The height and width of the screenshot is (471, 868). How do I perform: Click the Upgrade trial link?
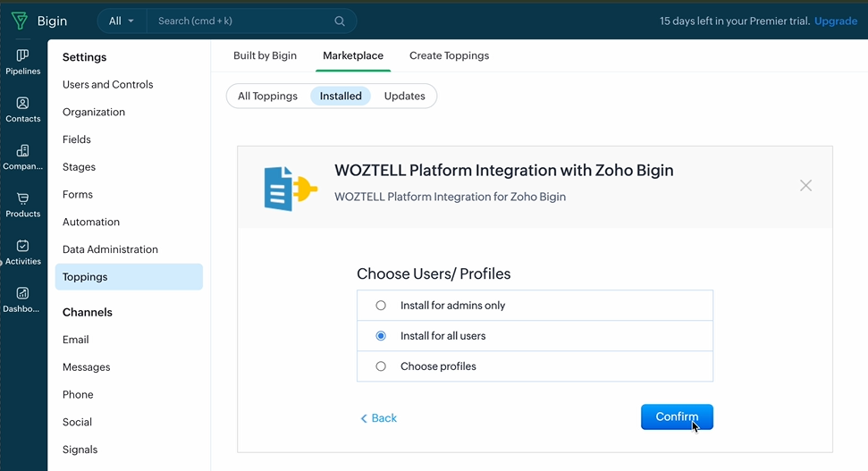point(835,21)
